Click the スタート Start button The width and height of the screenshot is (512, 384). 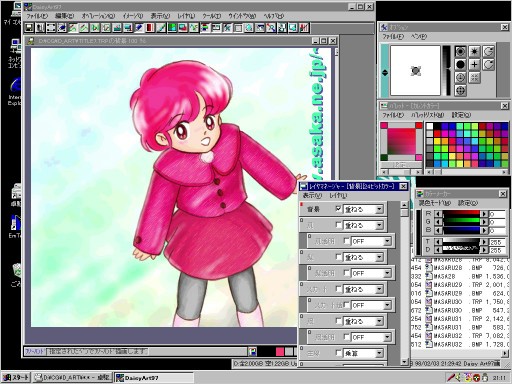(16, 378)
